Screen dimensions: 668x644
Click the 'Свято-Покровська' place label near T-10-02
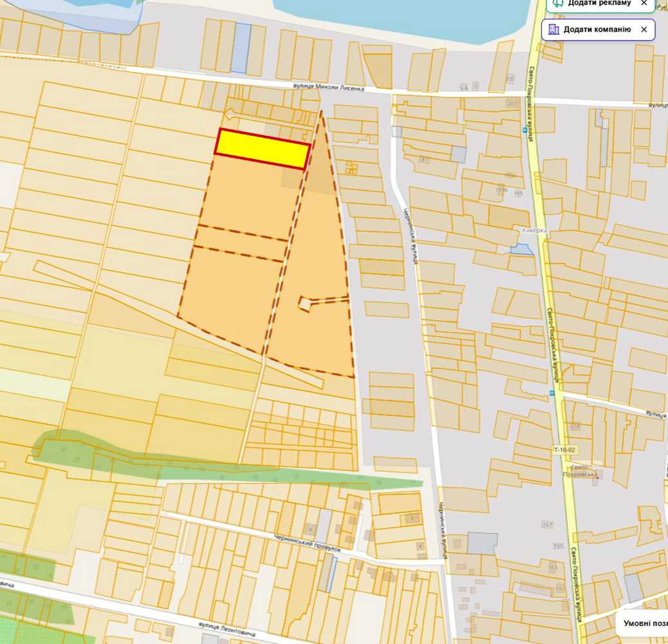[x=579, y=471]
